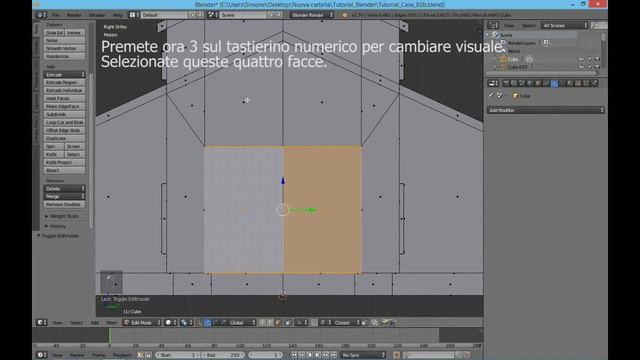Screen dimensions: 640x360
Task: Toggle renderability camera of Cube.002
Action: [597, 67]
